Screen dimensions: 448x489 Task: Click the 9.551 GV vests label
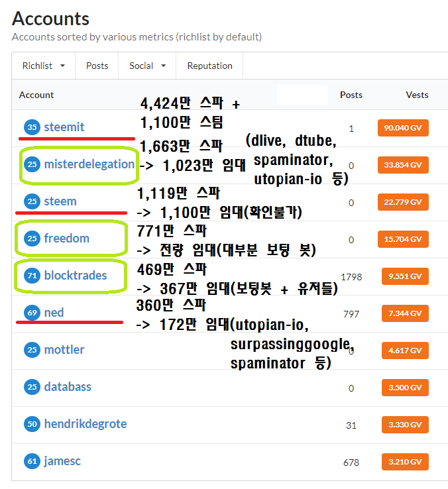405,276
